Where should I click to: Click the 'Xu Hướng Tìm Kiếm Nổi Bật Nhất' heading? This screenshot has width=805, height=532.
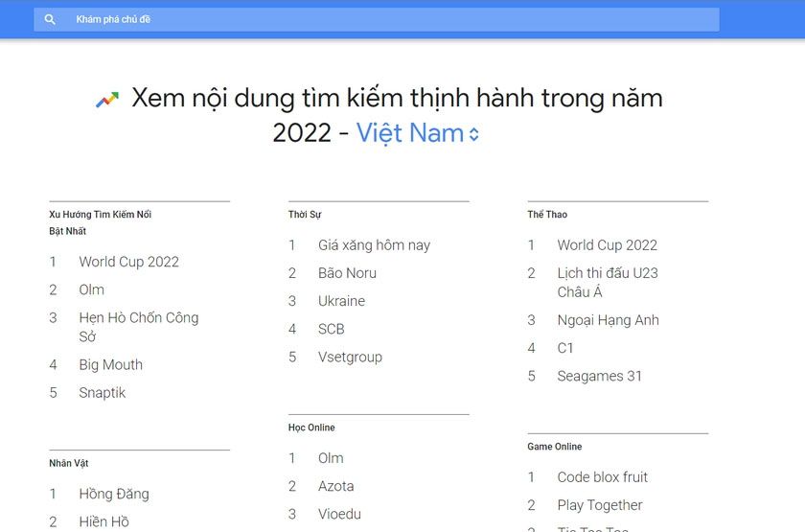click(100, 222)
